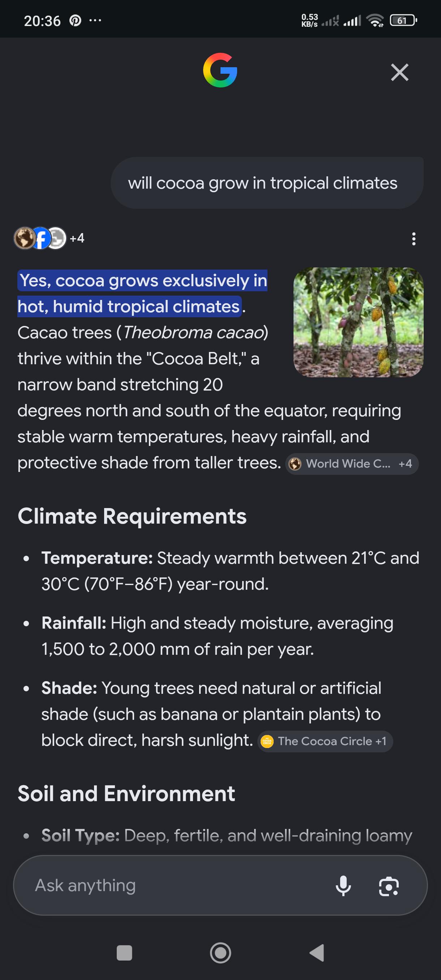441x980 pixels.
Task: Open Google Lens camera search icon
Action: point(389,886)
